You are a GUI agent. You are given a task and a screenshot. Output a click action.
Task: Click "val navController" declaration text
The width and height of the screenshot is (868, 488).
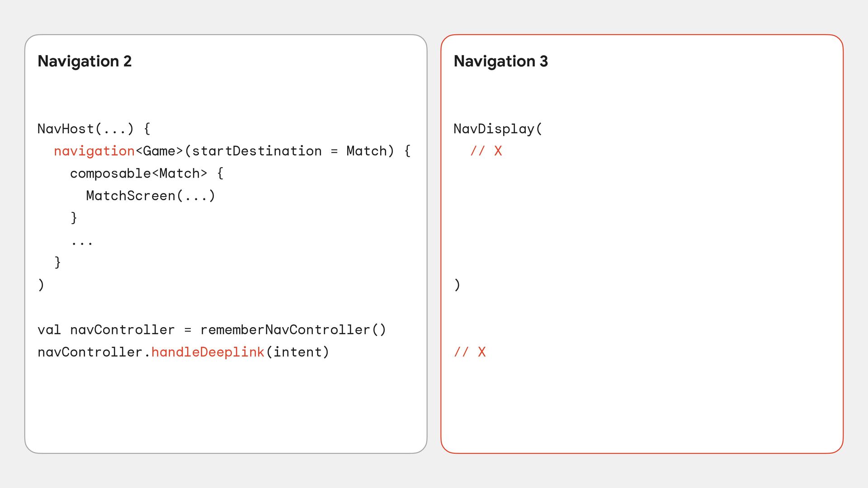(x=106, y=330)
